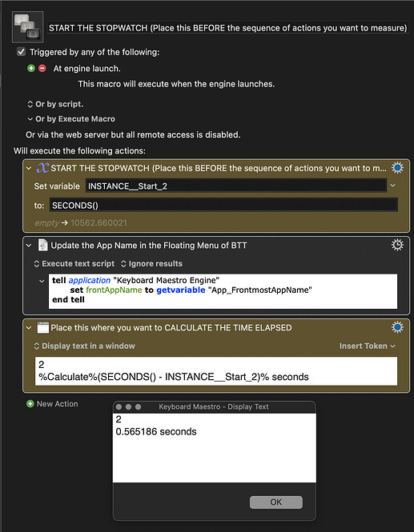The width and height of the screenshot is (414, 532).
Task: Open gear menu of Set Variable action
Action: pos(397,168)
